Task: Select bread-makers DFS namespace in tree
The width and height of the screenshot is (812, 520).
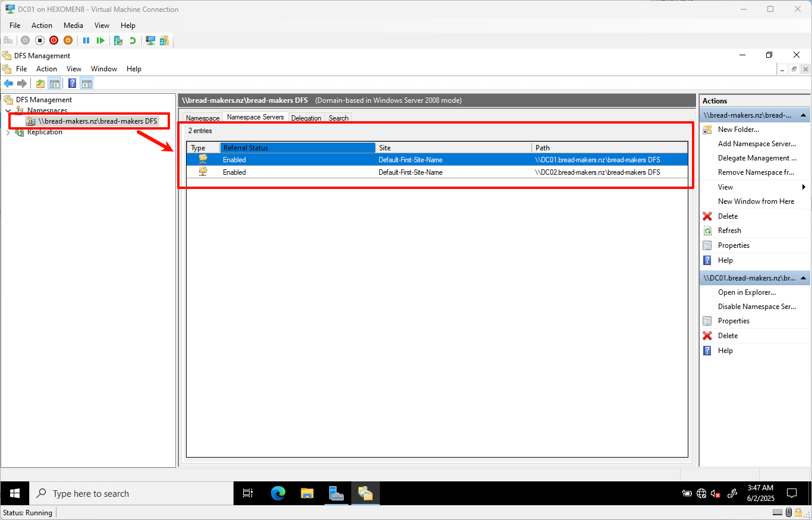Action: (x=97, y=121)
